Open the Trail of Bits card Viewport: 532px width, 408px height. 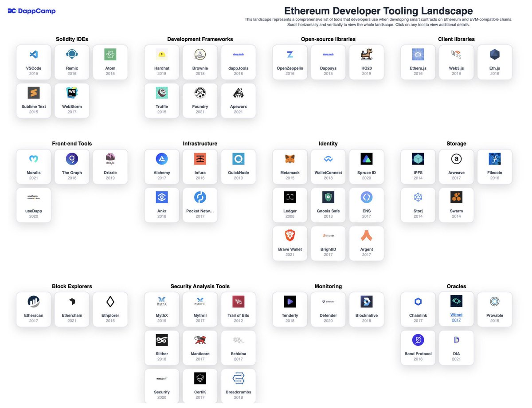pyautogui.click(x=239, y=310)
